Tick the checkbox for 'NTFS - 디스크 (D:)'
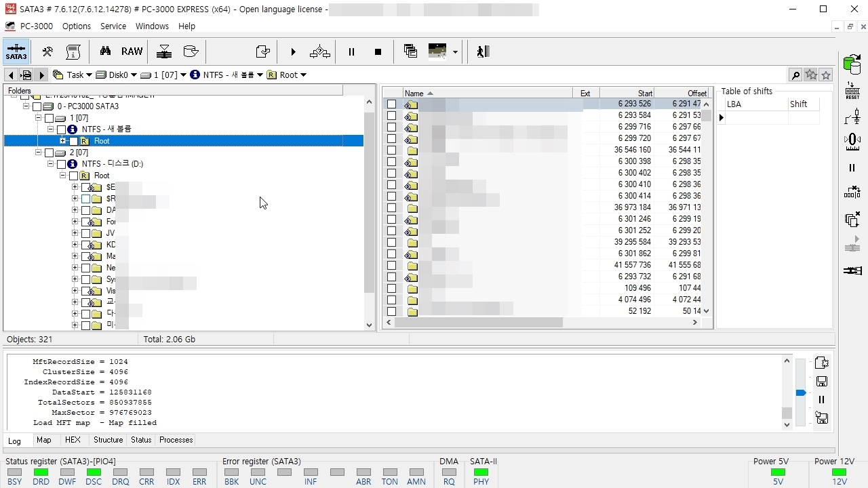 tap(61, 164)
